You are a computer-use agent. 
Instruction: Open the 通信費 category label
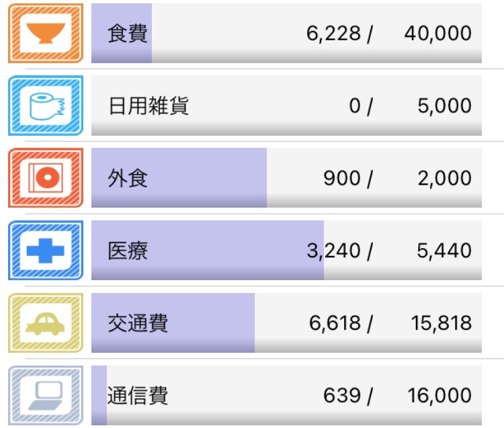[x=138, y=396]
